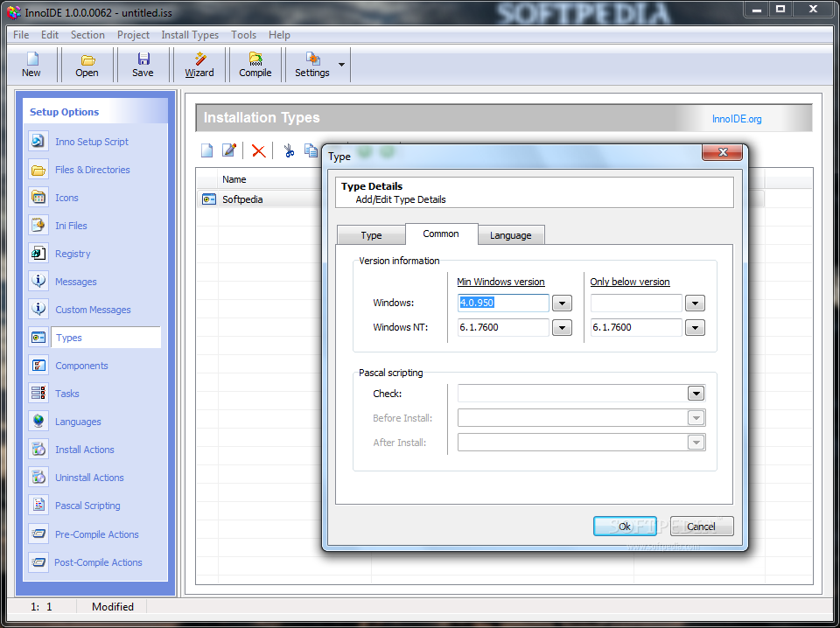Select the Custom Messages info icon
Viewport: 840px width, 628px height.
click(38, 309)
